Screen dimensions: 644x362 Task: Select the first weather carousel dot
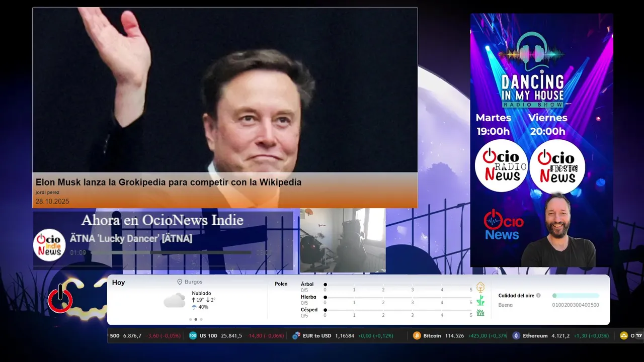pos(190,319)
